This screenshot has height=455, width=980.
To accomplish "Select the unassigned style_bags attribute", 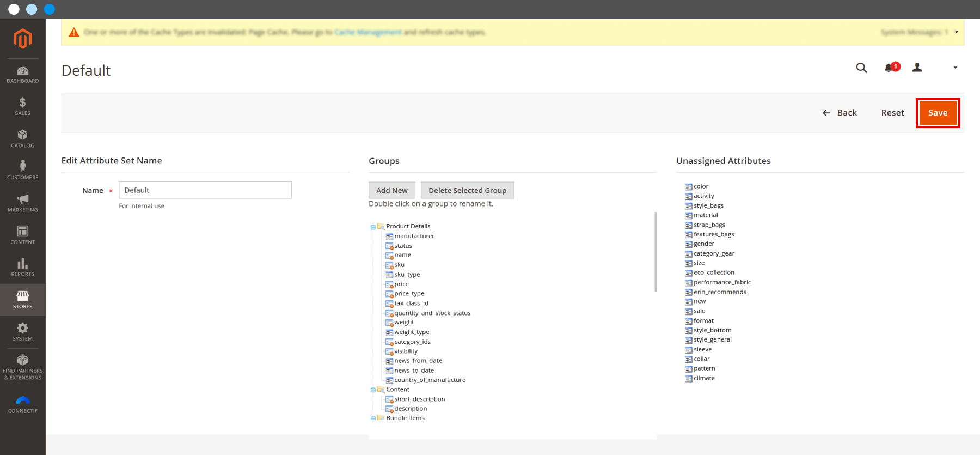I will [x=708, y=206].
